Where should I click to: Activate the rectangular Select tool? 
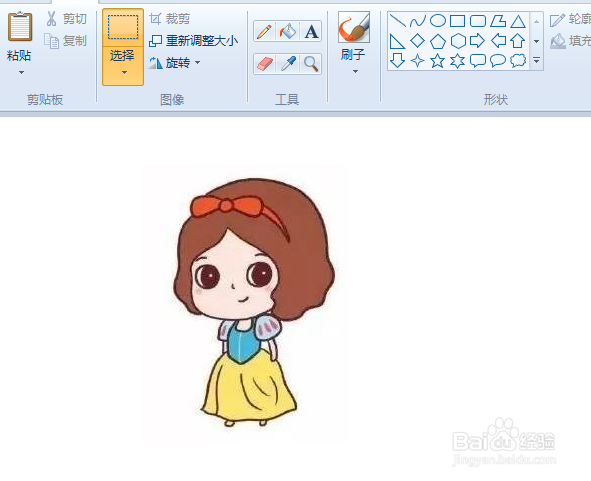pos(123,27)
